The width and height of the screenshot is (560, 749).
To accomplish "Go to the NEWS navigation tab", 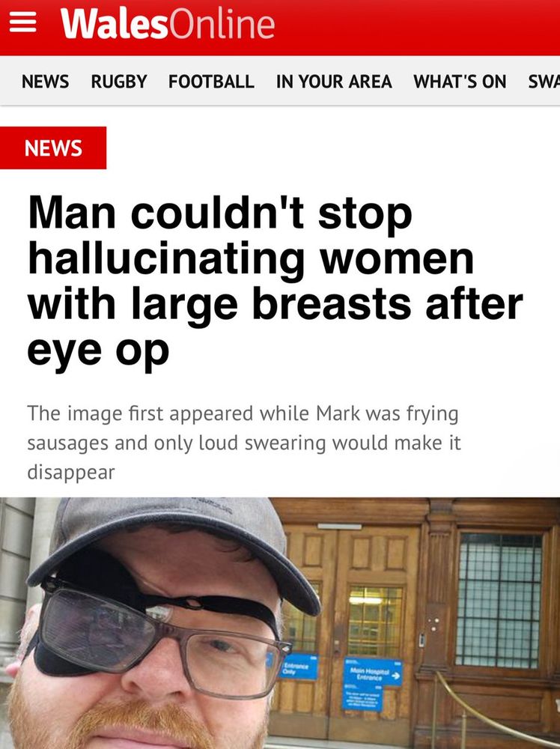I will tap(46, 81).
